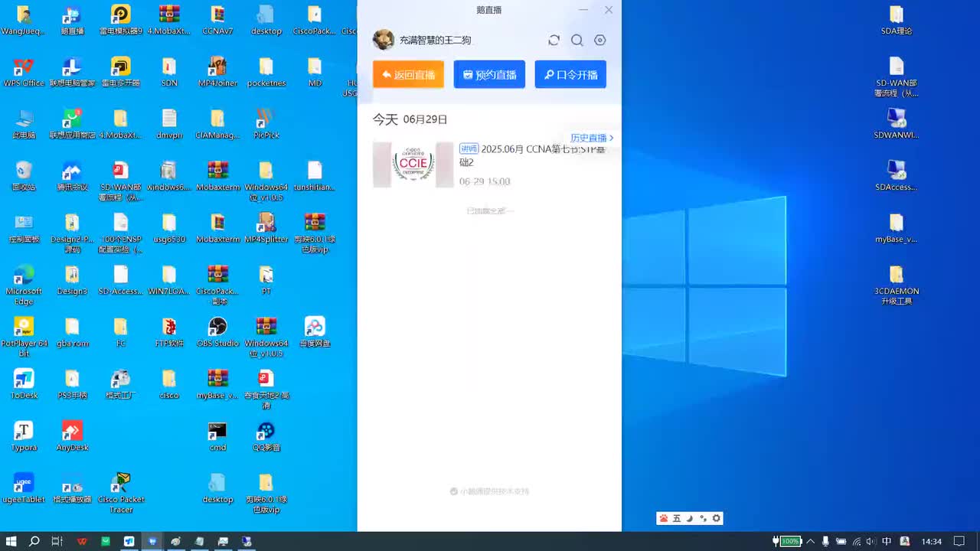The image size is (980, 551).
Task: Open the IME toolbar settings gear
Action: pyautogui.click(x=717, y=518)
